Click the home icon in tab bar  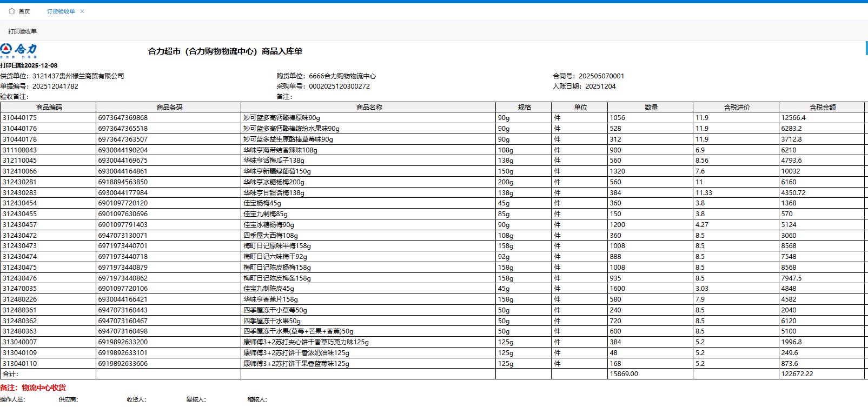12,11
